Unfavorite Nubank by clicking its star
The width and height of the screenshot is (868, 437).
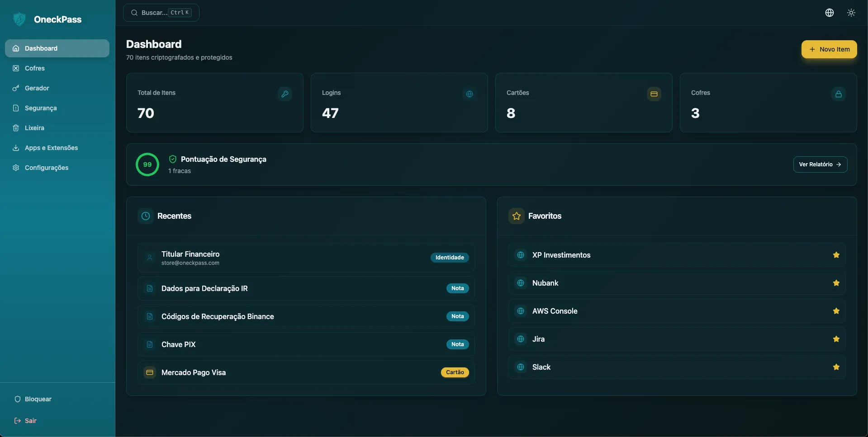(836, 282)
